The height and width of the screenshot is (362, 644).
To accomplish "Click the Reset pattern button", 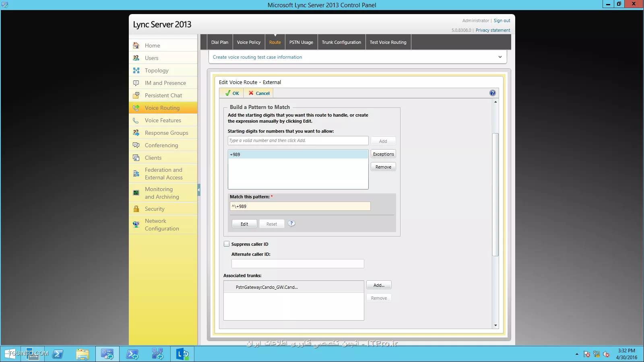I will [x=272, y=224].
